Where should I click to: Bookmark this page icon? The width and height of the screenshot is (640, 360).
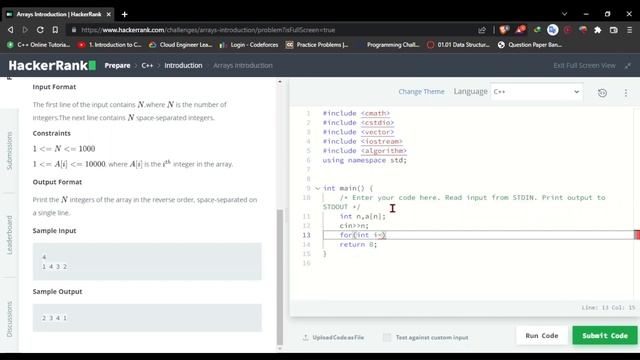click(x=55, y=30)
